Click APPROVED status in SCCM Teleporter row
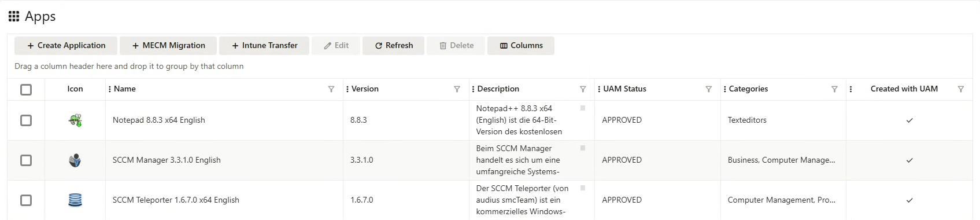 [622, 200]
